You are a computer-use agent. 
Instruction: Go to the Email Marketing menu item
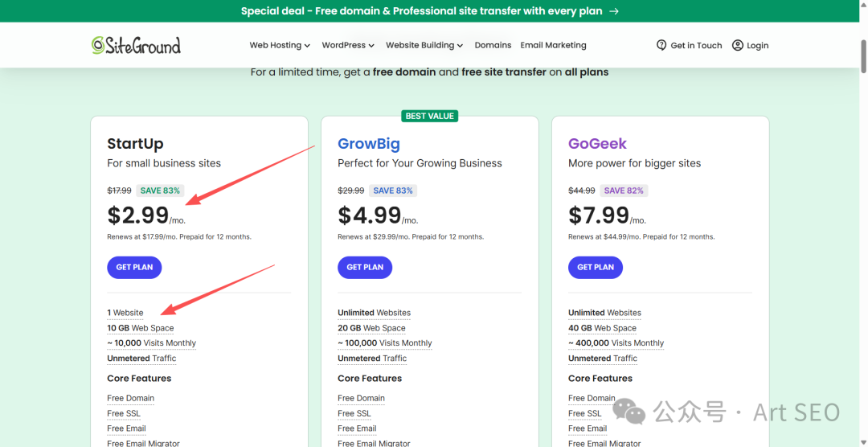(553, 45)
